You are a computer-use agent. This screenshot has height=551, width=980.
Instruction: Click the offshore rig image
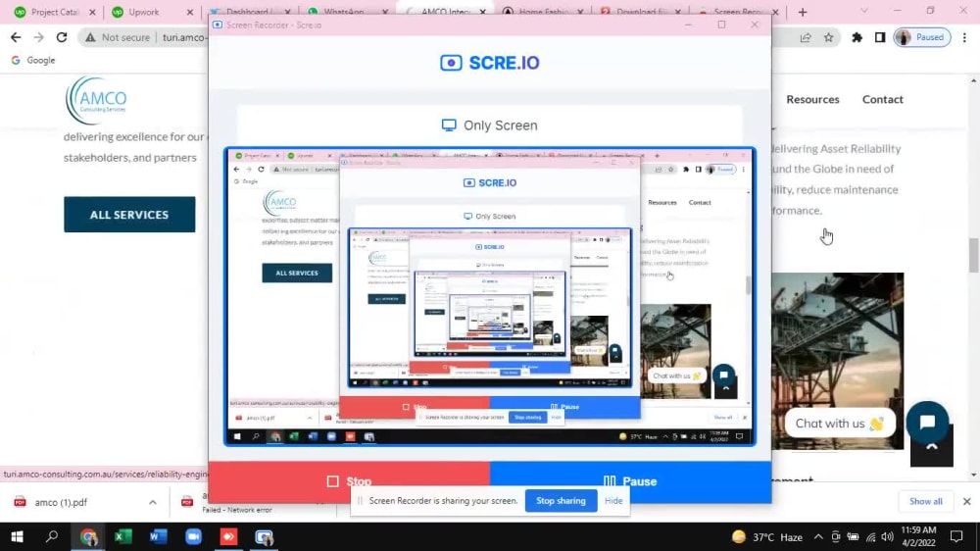click(x=838, y=361)
